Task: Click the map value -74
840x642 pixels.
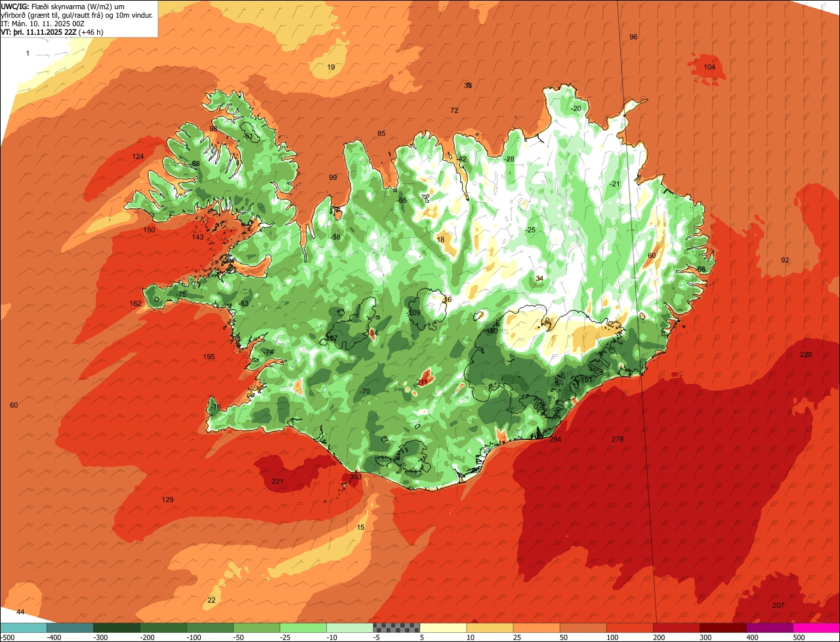Action: [268, 352]
